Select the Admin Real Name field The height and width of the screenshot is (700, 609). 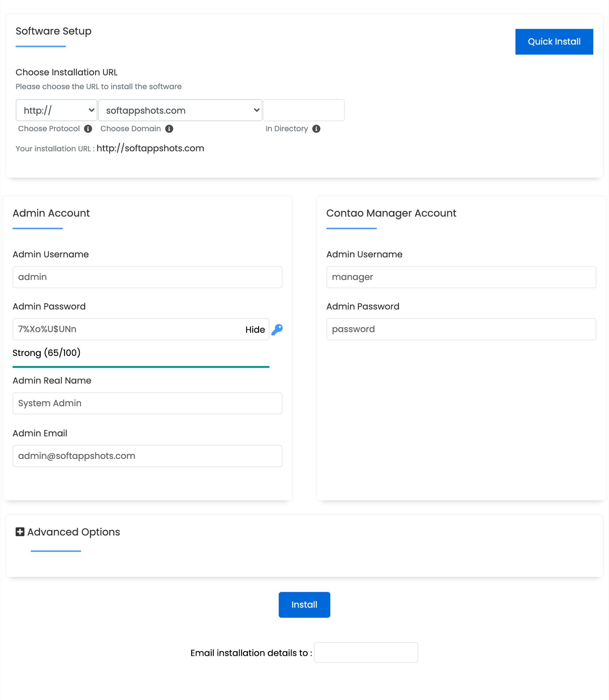click(x=147, y=403)
